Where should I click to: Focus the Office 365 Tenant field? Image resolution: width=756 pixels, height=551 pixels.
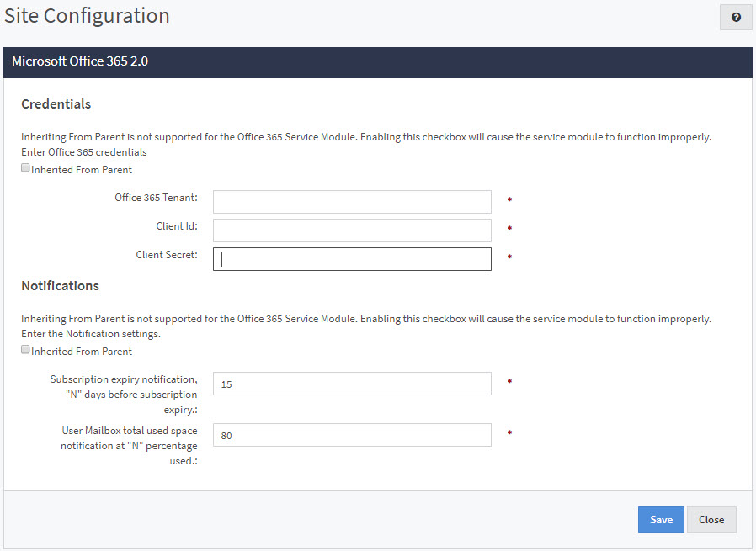pos(352,202)
